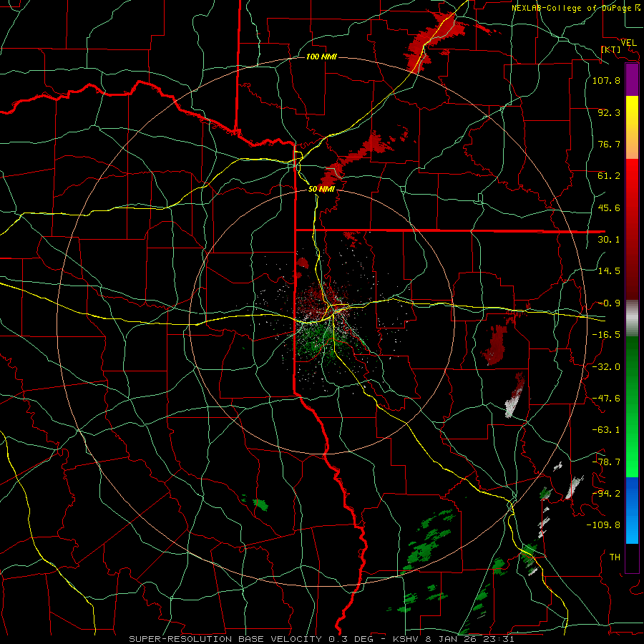Click the -47.6 legend value
Image resolution: width=644 pixels, height=644 pixels.
pos(606,399)
